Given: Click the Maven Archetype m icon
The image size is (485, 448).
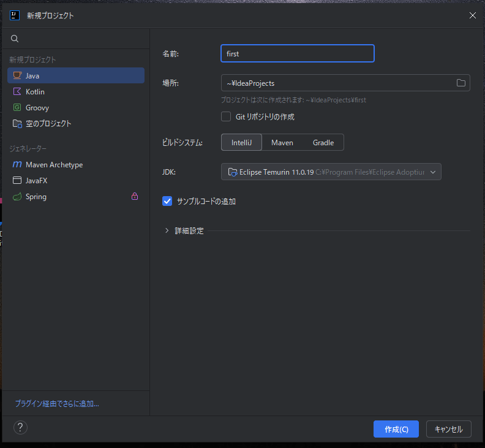Looking at the screenshot, I should 17,164.
